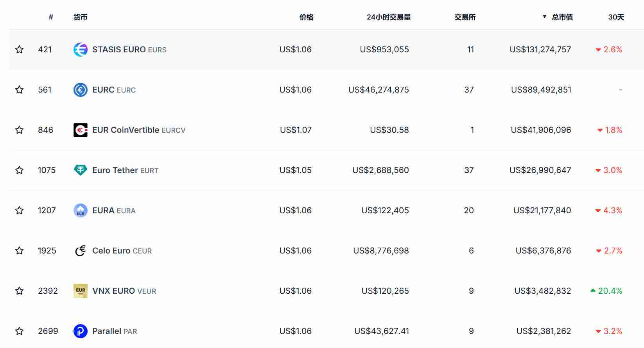Sort the table by 价格 column
The width and height of the screenshot is (644, 348).
coord(307,17)
